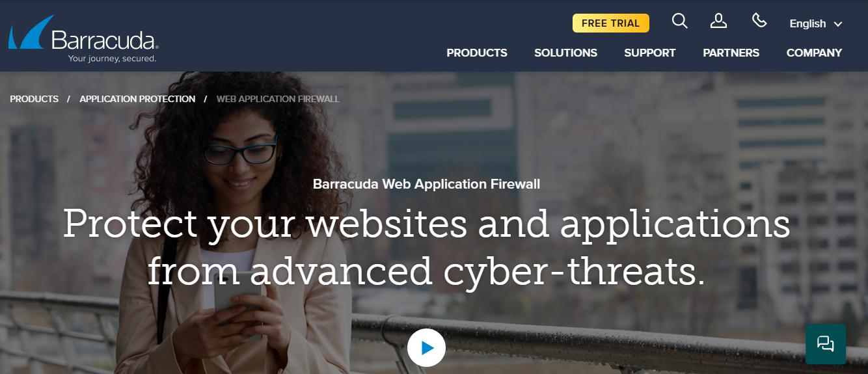The width and height of the screenshot is (868, 374).
Task: Play the hero video
Action: 426,348
